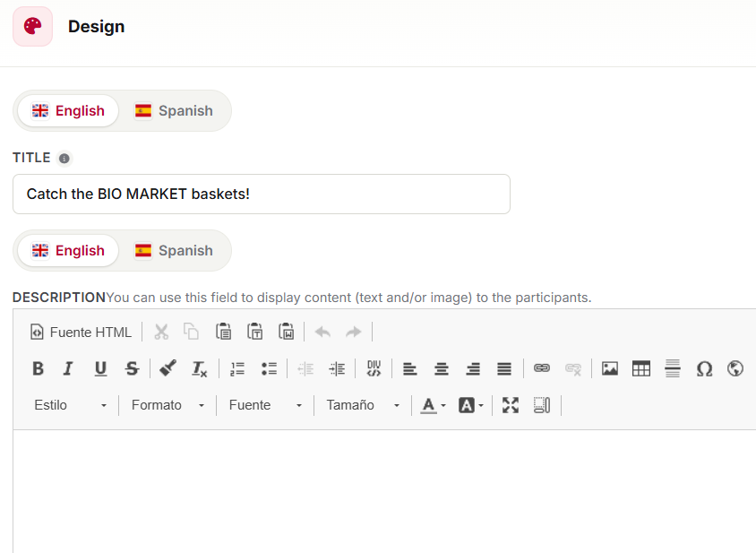Justify text alignment

504,369
